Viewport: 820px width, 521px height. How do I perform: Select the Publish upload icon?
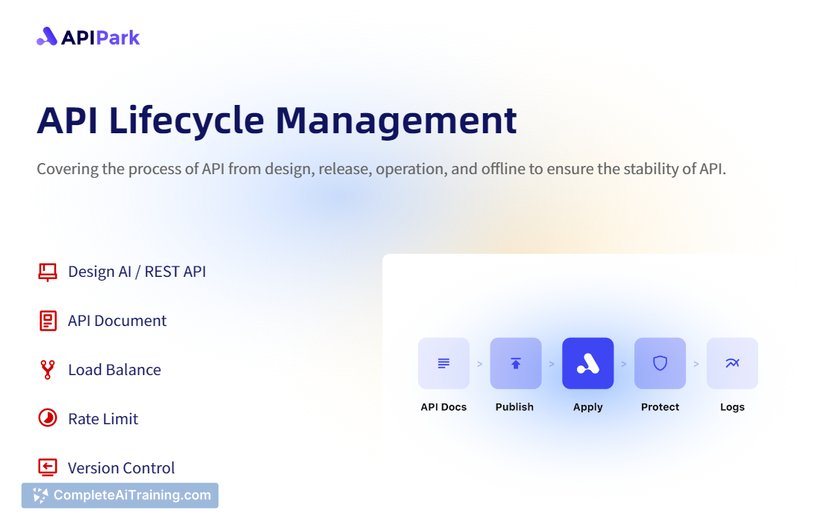(515, 363)
